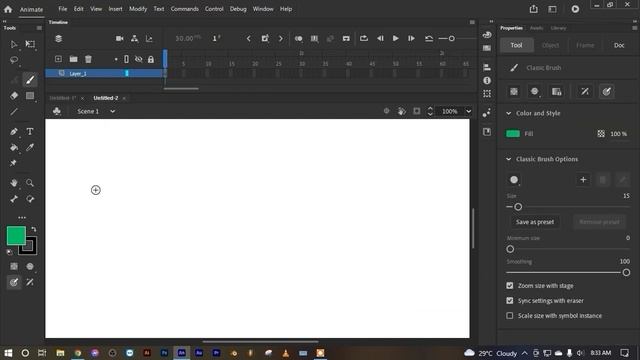The height and width of the screenshot is (360, 640).
Task: Open the workspace switcher at top right
Action: tap(552, 9)
